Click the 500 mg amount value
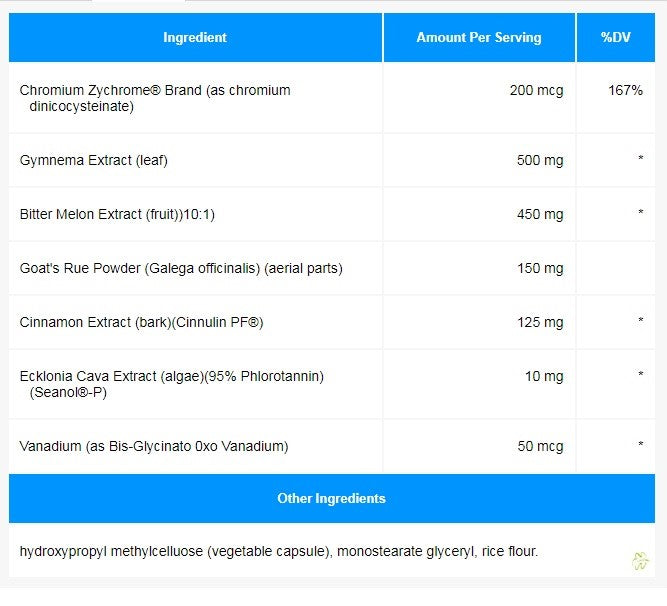667x606 pixels. pyautogui.click(x=540, y=160)
